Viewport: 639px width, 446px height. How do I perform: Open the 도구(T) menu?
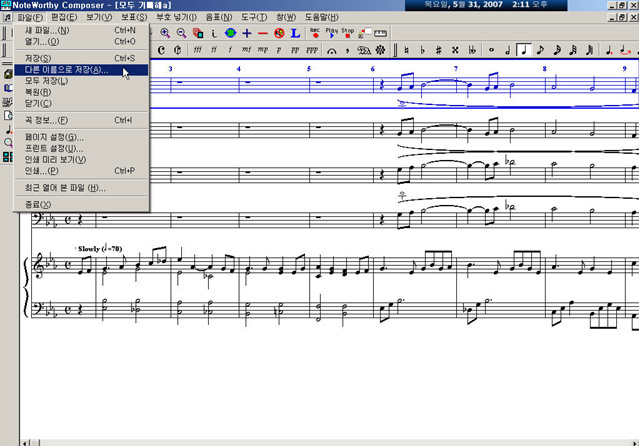(254, 18)
